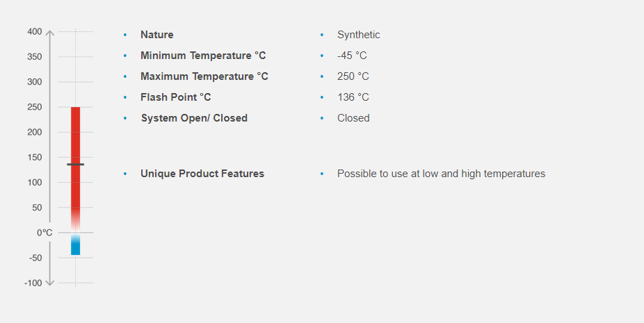This screenshot has width=644, height=323.
Task: Click the "Nature" label
Action: click(x=157, y=35)
